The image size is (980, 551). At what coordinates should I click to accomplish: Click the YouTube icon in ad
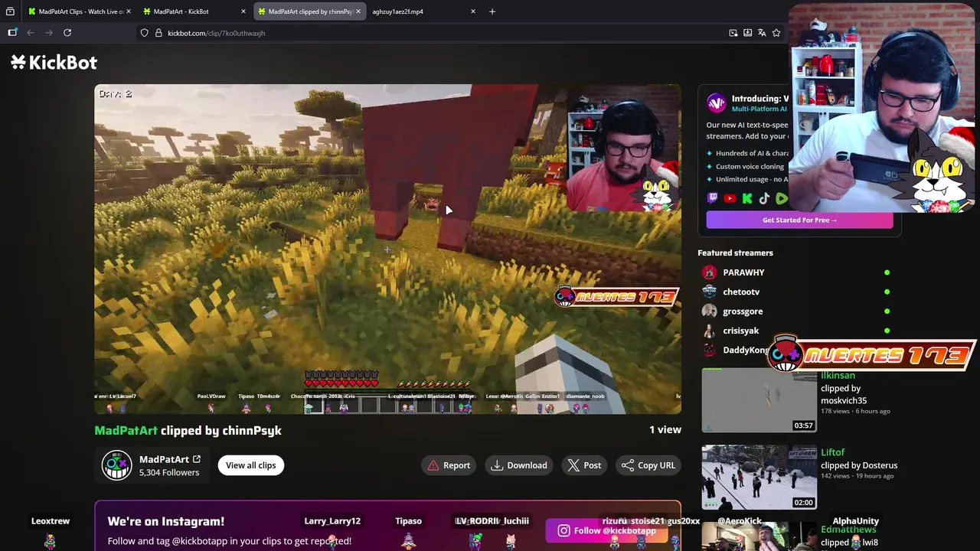point(730,198)
